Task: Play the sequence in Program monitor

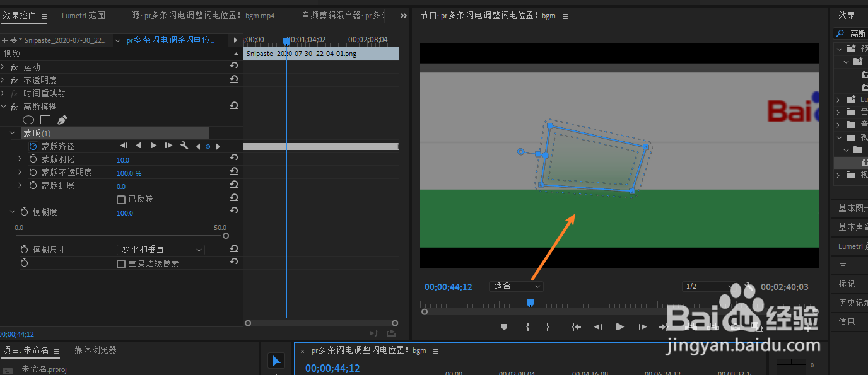Action: point(620,326)
